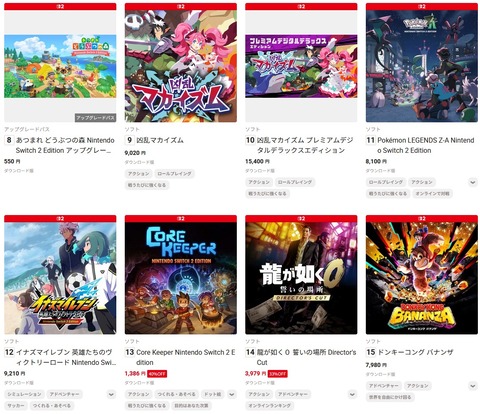The width and height of the screenshot is (480, 414).
Task: Open the Core Keeper cover art
Action: click(x=181, y=278)
